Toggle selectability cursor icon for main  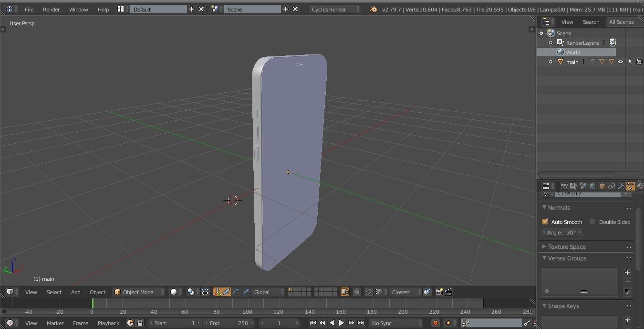click(x=630, y=62)
